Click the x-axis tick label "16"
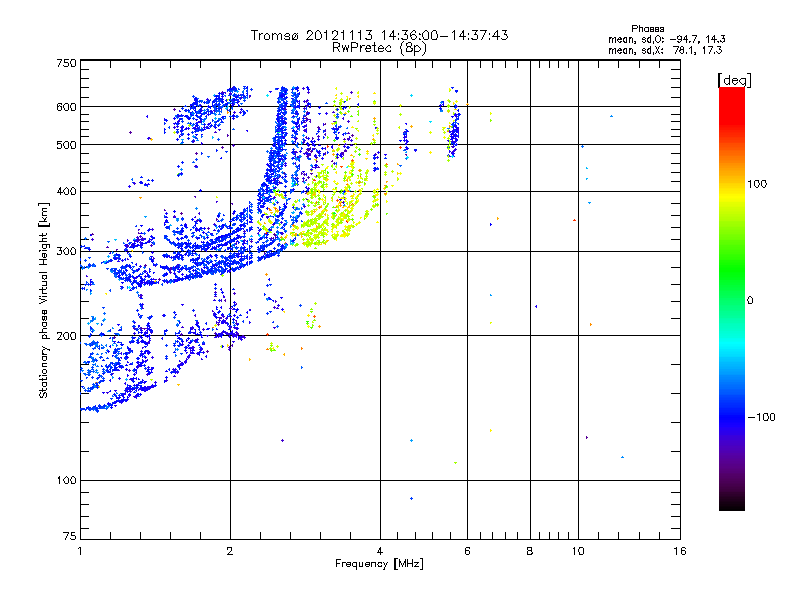The image size is (800, 600). tap(680, 551)
